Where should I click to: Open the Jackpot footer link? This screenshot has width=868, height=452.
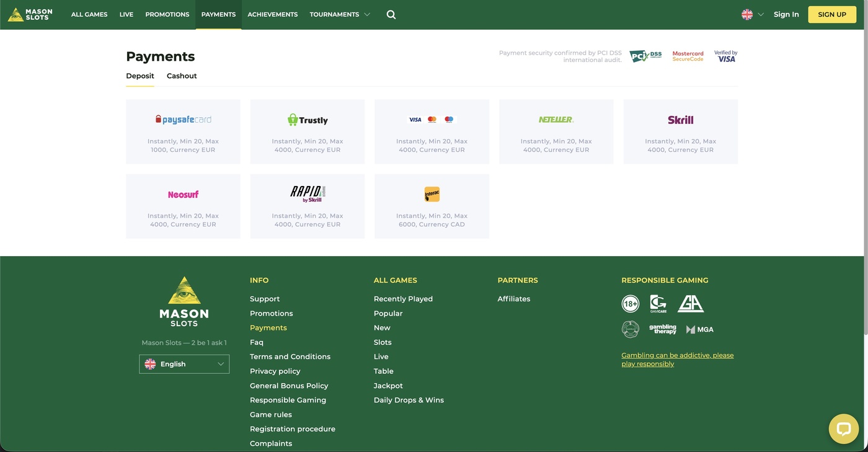pyautogui.click(x=388, y=386)
